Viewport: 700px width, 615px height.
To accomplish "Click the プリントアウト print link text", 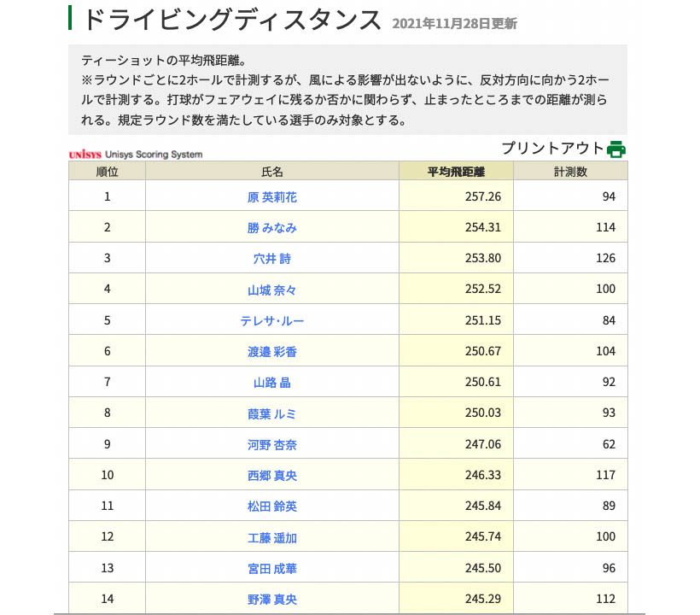I will 552,148.
